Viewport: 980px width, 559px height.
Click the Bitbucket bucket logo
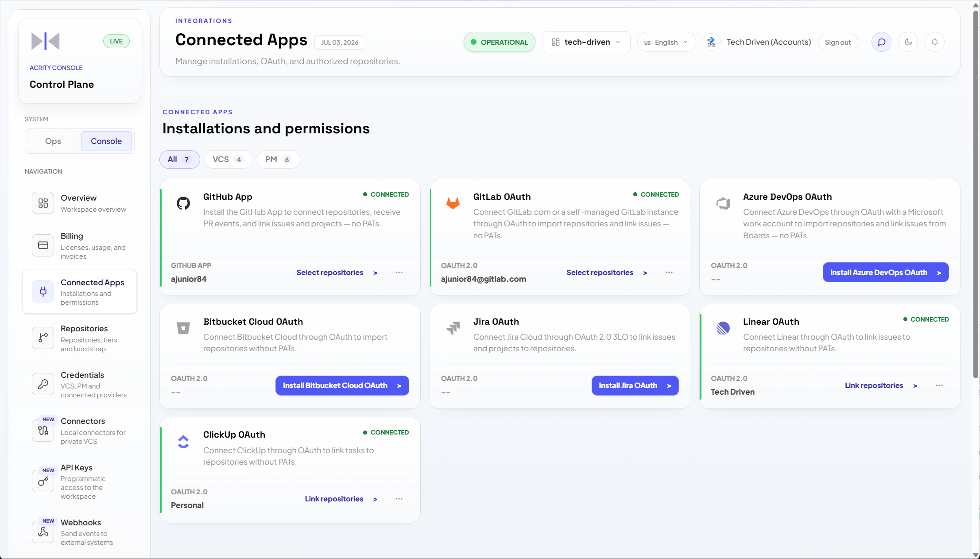[x=183, y=328]
